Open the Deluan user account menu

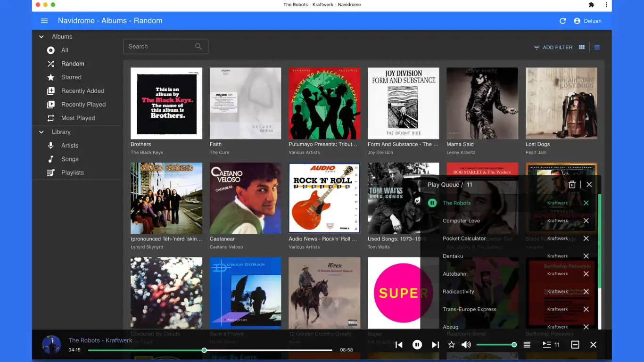pyautogui.click(x=587, y=21)
